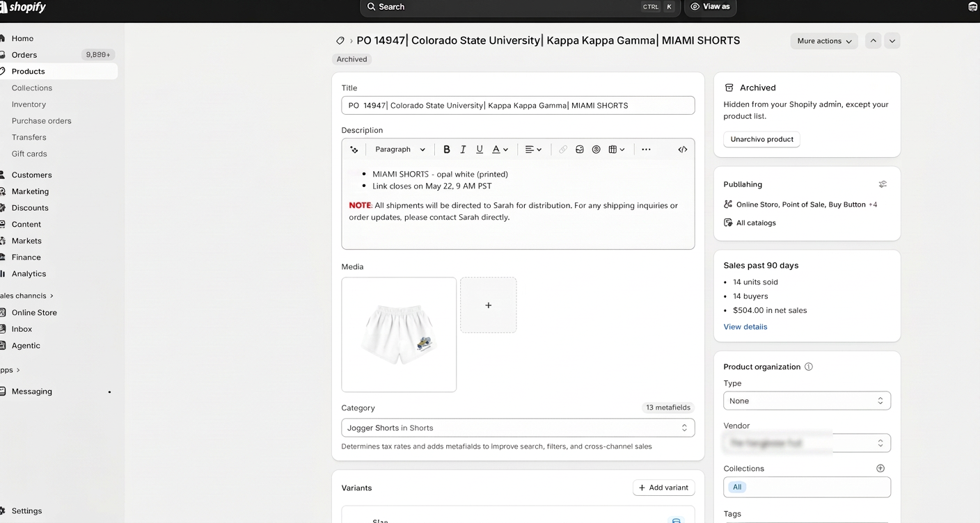This screenshot has width=980, height=523.
Task: Click the All catalogs icon
Action: 728,223
